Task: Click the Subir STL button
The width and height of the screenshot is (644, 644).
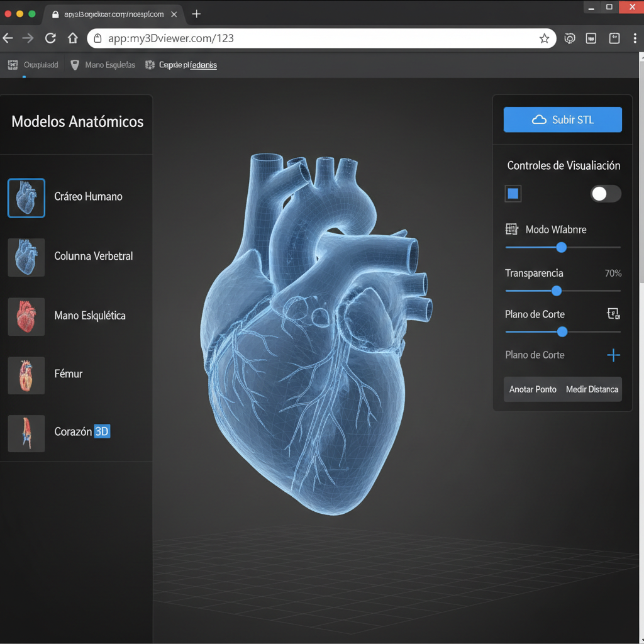Action: click(562, 120)
